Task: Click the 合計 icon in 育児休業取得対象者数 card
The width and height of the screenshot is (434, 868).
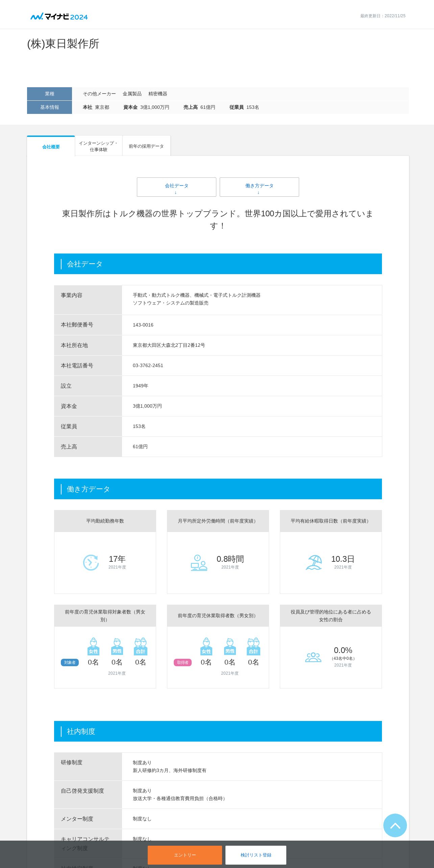Action: pyautogui.click(x=141, y=646)
